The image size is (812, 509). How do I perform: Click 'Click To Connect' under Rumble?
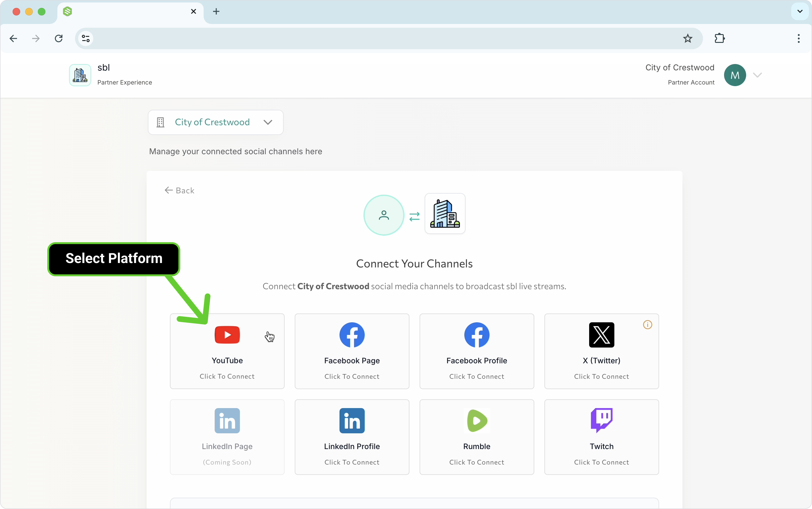(477, 462)
